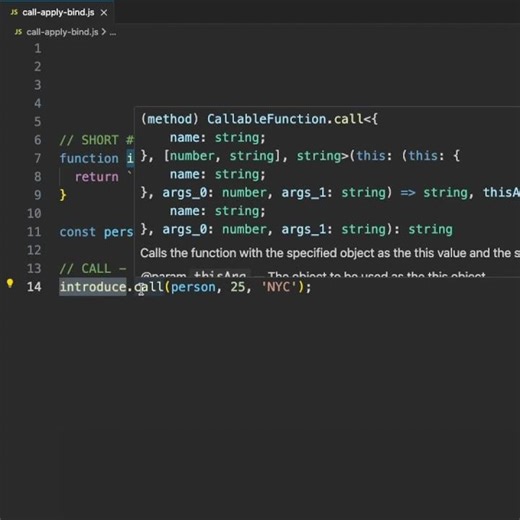Image resolution: width=520 pixels, height=520 pixels.
Task: Click the 'return' keyword on line 8
Action: [97, 177]
